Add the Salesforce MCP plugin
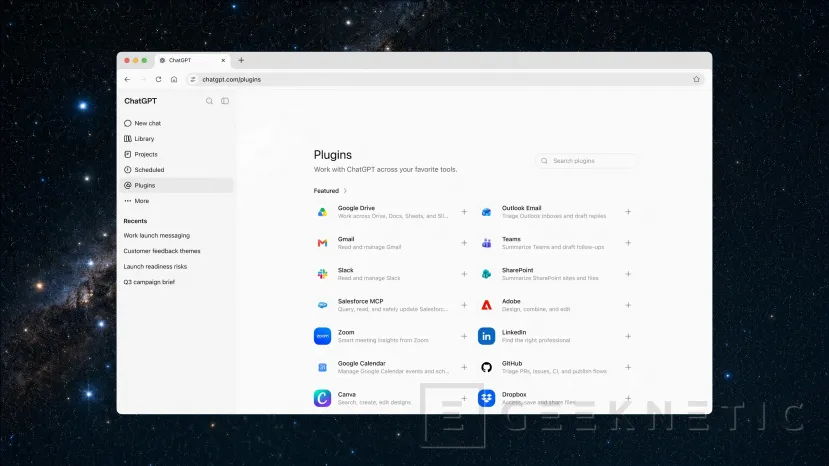 coord(464,305)
